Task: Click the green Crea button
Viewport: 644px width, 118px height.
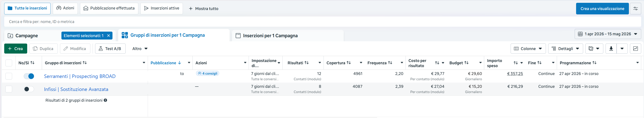Action: (x=15, y=48)
